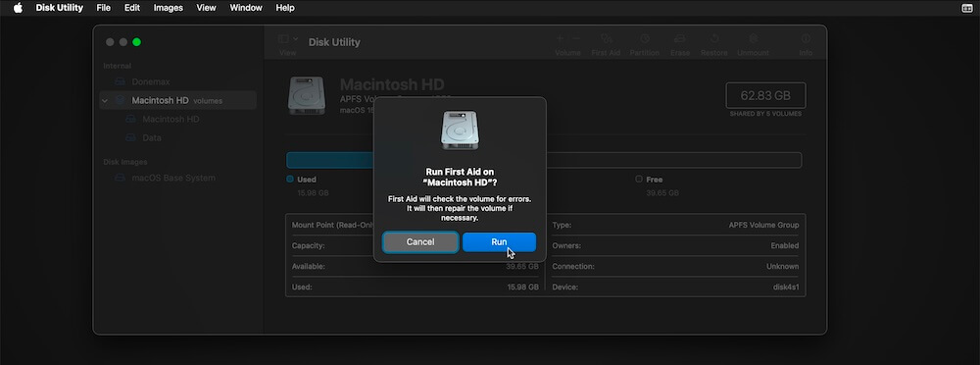Click the Disk Images sidebar section header
This screenshot has height=365, width=980.
[x=125, y=162]
